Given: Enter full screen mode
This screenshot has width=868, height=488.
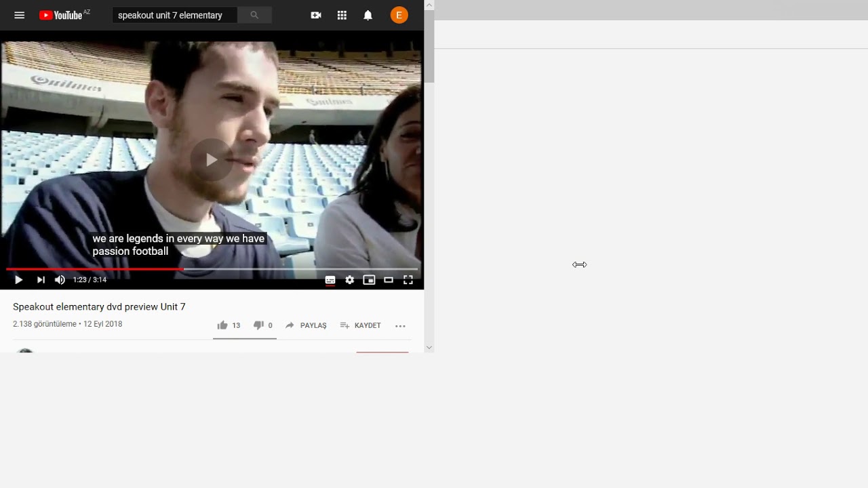Looking at the screenshot, I should coord(408,280).
